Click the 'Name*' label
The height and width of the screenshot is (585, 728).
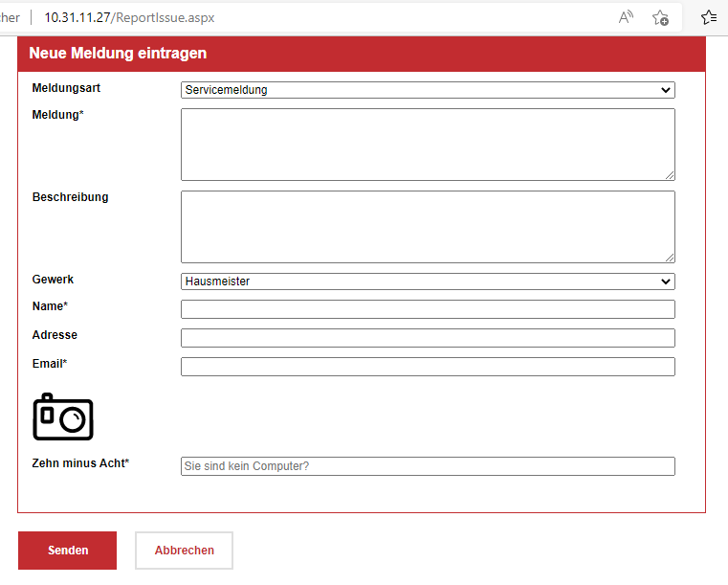tap(50, 306)
